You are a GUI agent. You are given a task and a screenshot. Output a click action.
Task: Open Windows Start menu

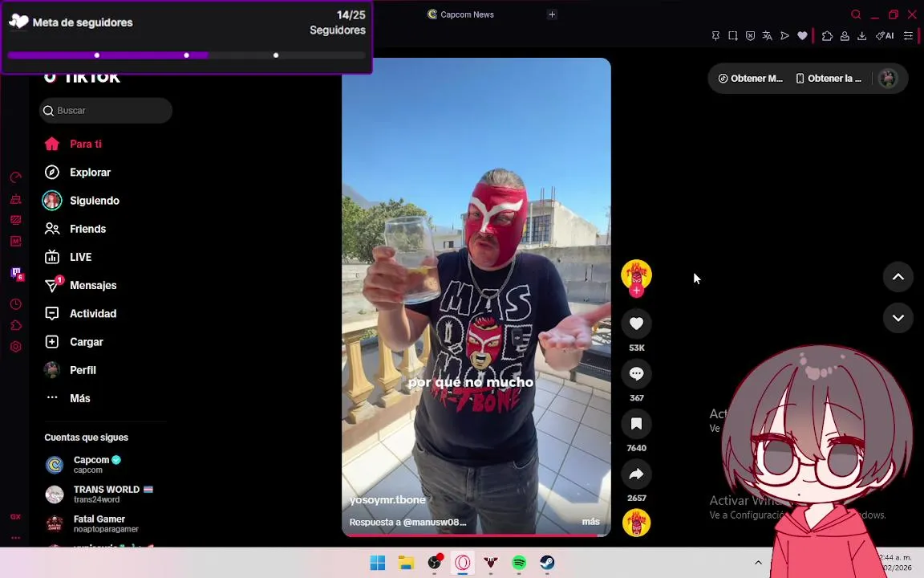[378, 563]
